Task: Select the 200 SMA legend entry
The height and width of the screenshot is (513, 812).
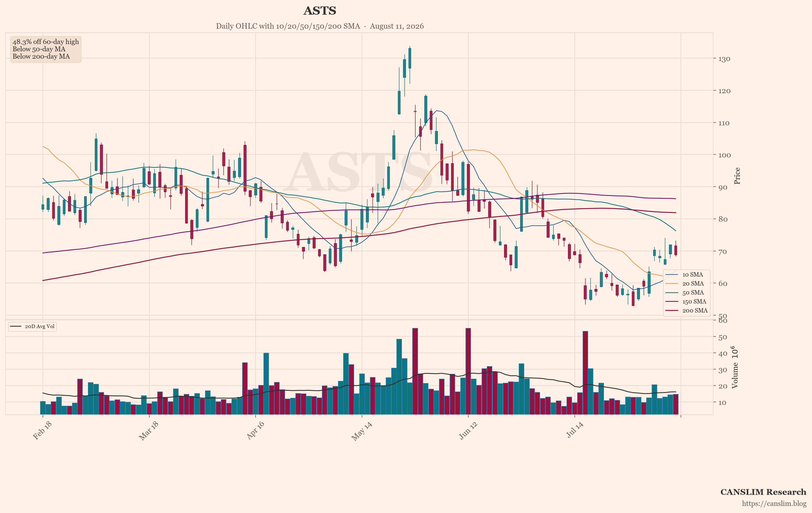Action: coord(686,311)
